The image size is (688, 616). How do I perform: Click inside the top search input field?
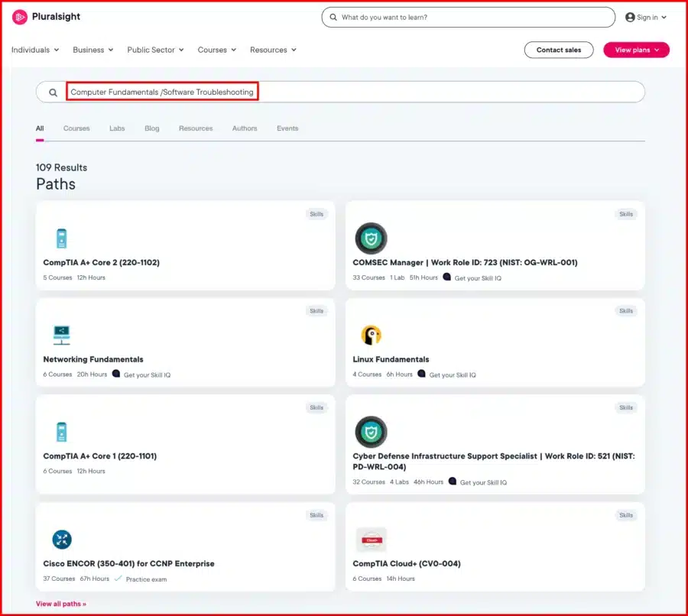[x=469, y=17]
